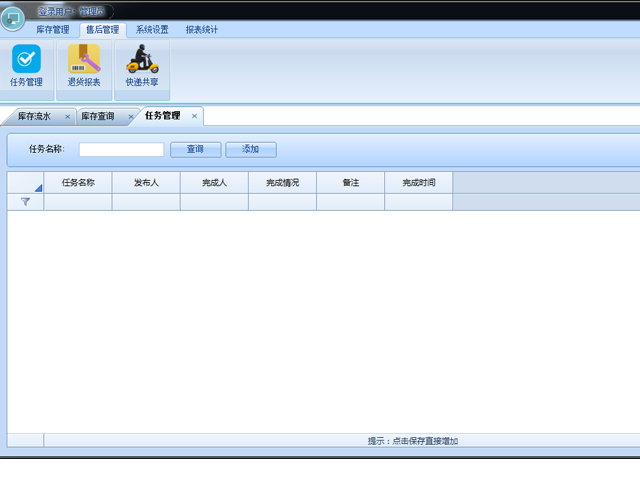The width and height of the screenshot is (640, 483).
Task: Click the 添加 (add) button
Action: (x=250, y=149)
